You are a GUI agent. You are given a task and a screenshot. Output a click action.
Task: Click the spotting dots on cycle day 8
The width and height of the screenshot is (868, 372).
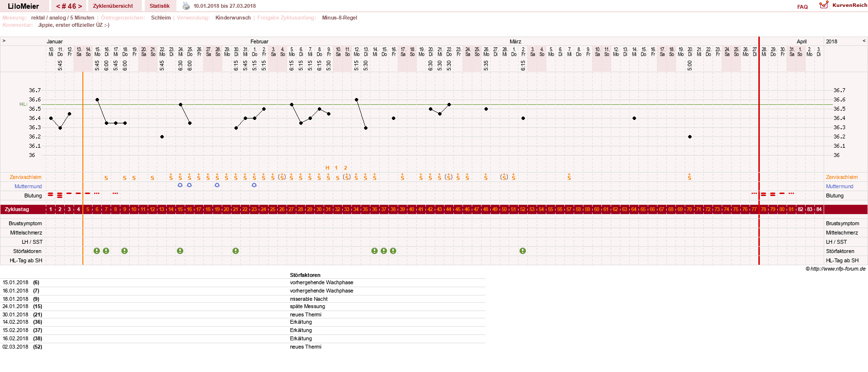[116, 194]
